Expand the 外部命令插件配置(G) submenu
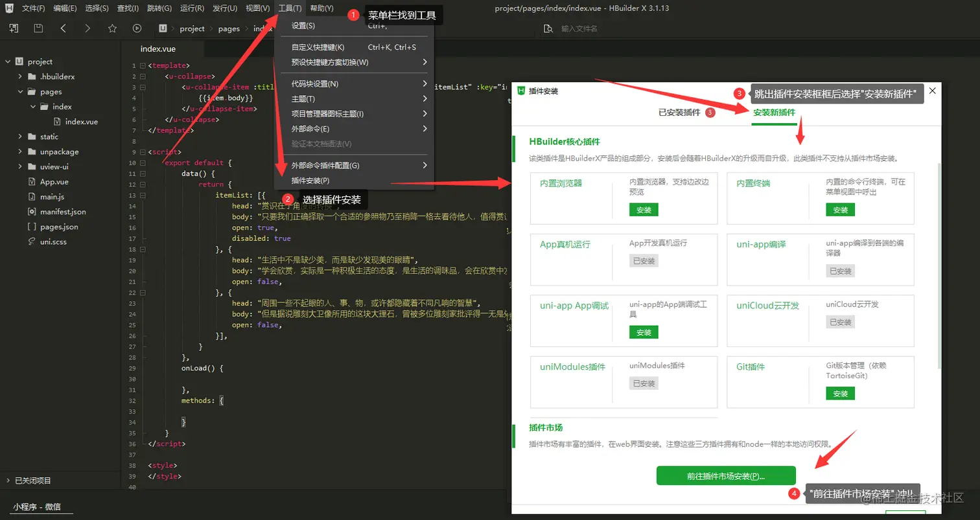 tap(354, 165)
